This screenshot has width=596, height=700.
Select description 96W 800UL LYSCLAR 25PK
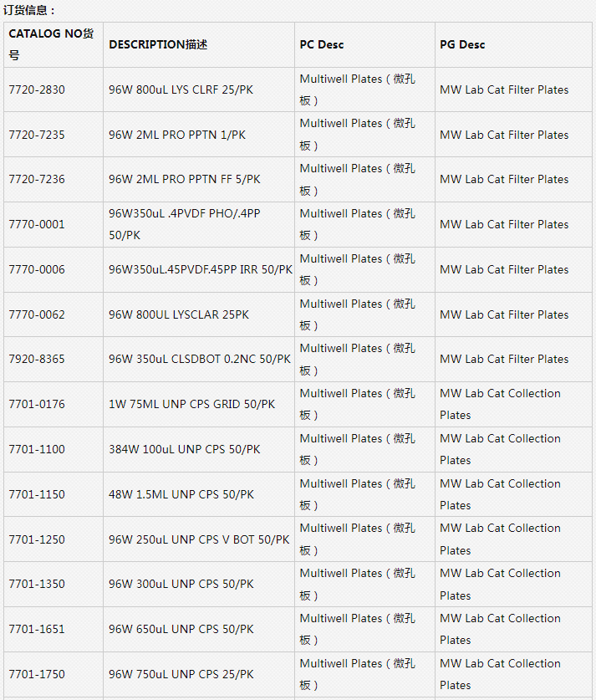coord(179,314)
